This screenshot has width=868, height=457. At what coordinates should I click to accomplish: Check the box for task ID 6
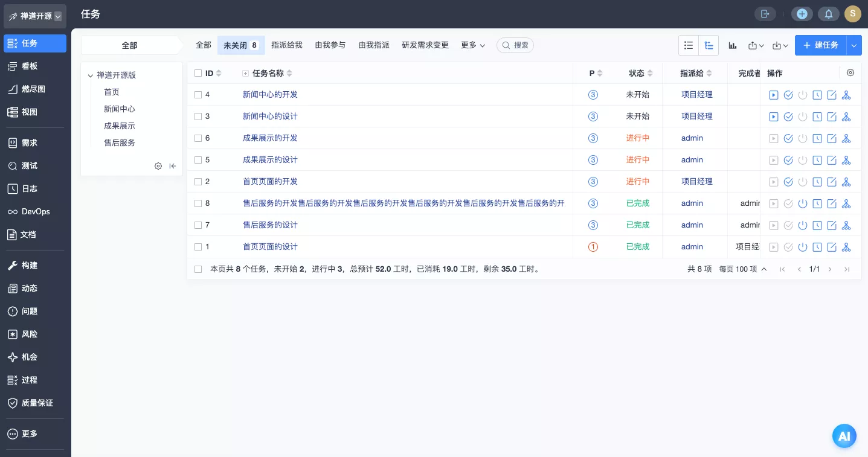pos(198,138)
